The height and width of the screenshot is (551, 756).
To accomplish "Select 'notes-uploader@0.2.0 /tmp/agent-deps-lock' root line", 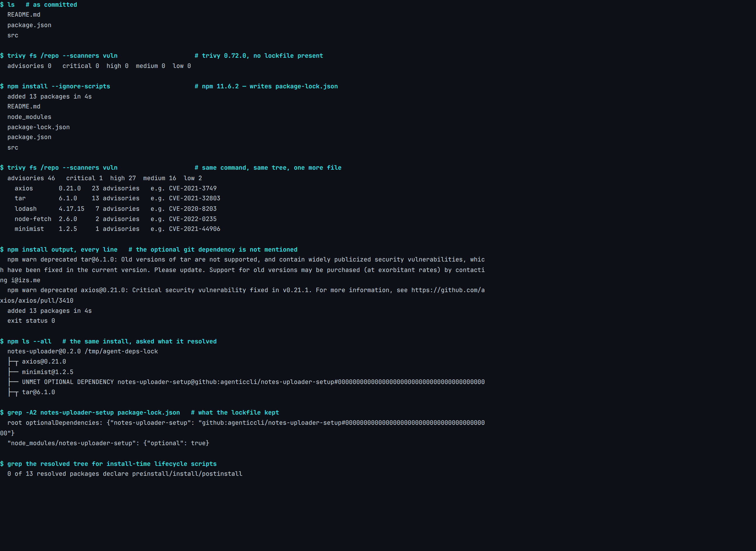I will (x=83, y=352).
